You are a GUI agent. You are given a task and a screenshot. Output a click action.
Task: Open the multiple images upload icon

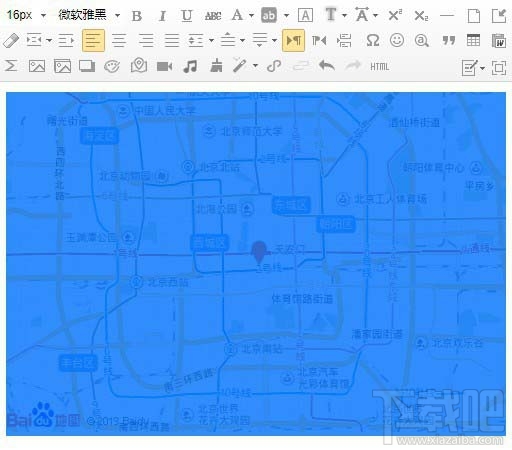(x=63, y=66)
